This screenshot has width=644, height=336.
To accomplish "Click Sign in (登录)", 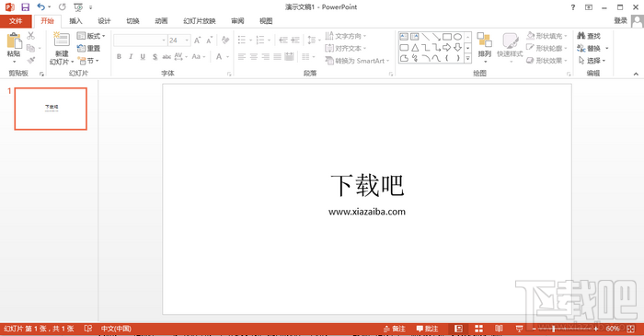I will click(621, 20).
